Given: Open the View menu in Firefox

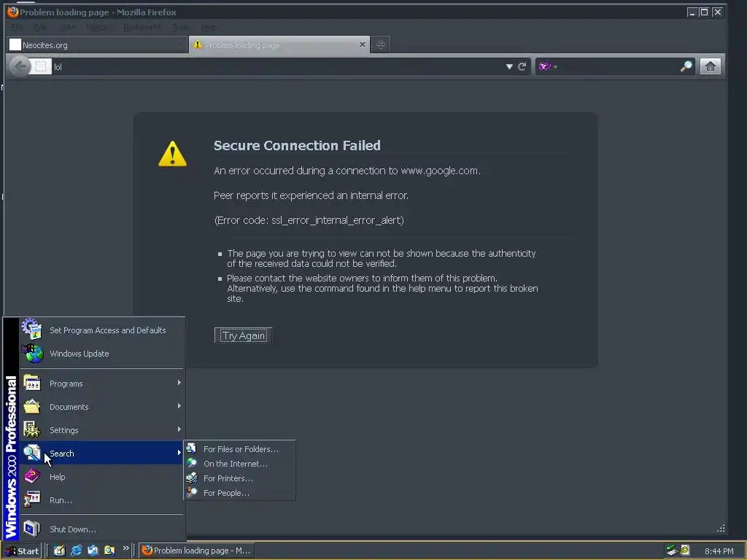Looking at the screenshot, I should click(66, 27).
